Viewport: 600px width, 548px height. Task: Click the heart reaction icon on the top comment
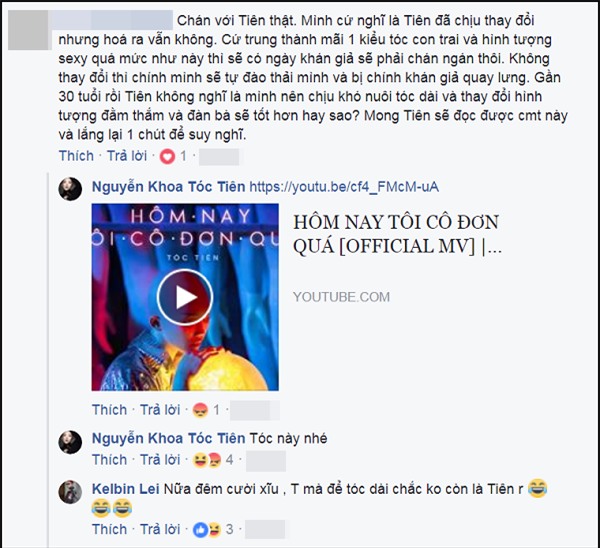167,156
